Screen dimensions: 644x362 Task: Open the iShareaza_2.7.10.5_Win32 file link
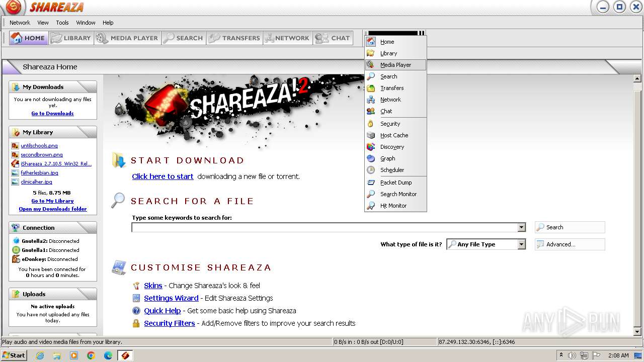pos(56,164)
